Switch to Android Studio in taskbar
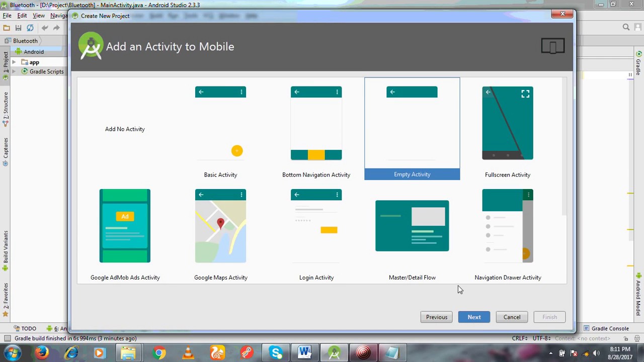This screenshot has height=362, width=644. (x=334, y=353)
